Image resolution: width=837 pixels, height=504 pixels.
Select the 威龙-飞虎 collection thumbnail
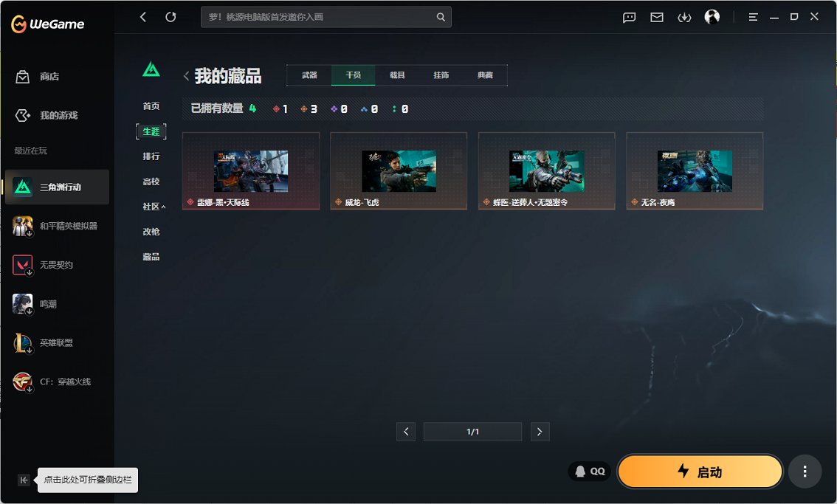(399, 170)
